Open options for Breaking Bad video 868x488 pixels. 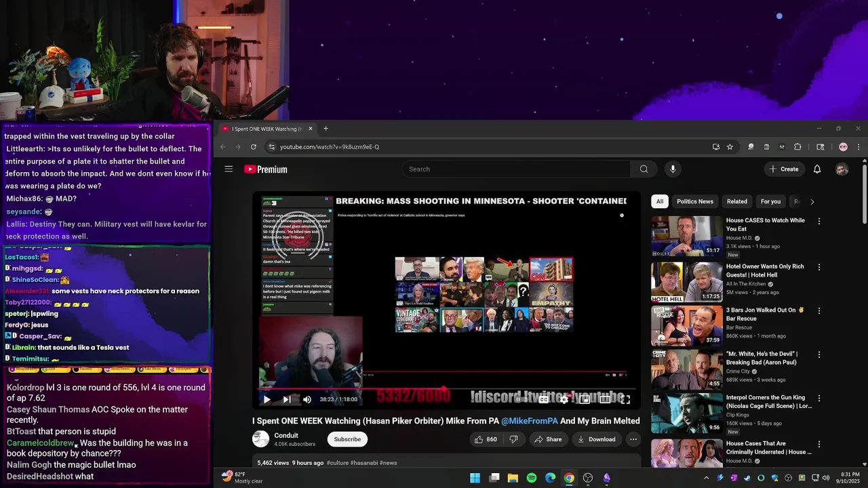818,354
